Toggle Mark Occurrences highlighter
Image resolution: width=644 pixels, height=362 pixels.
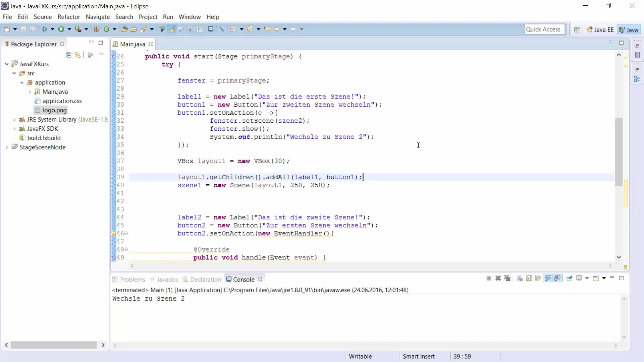click(172, 29)
